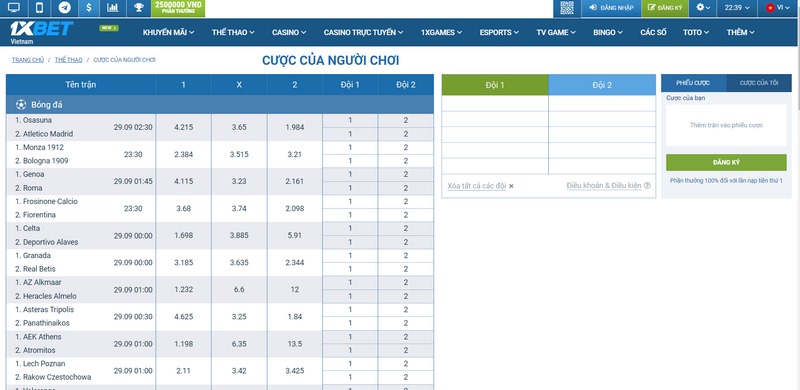
Task: Open the trophy results icon
Action: pyautogui.click(x=138, y=8)
